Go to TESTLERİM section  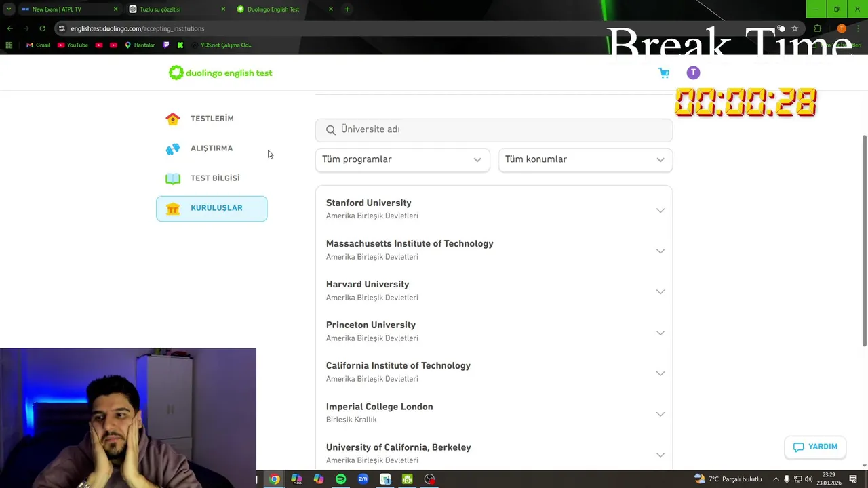(x=212, y=119)
